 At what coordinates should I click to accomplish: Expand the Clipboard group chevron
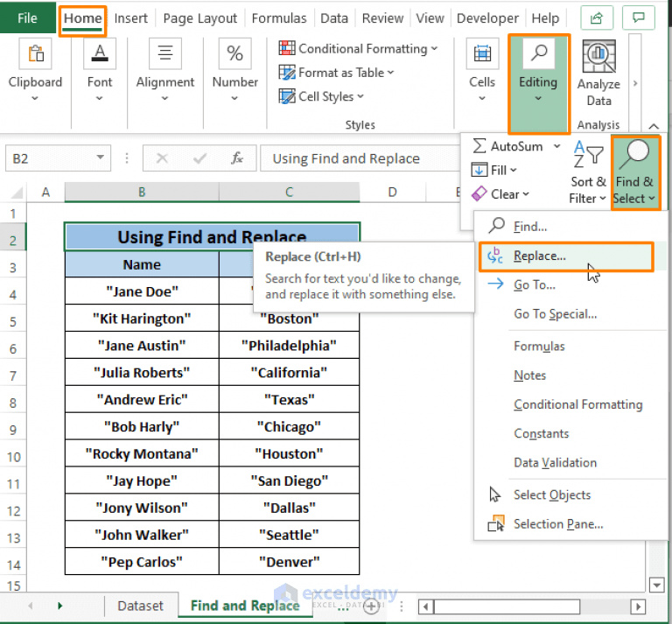[x=35, y=99]
